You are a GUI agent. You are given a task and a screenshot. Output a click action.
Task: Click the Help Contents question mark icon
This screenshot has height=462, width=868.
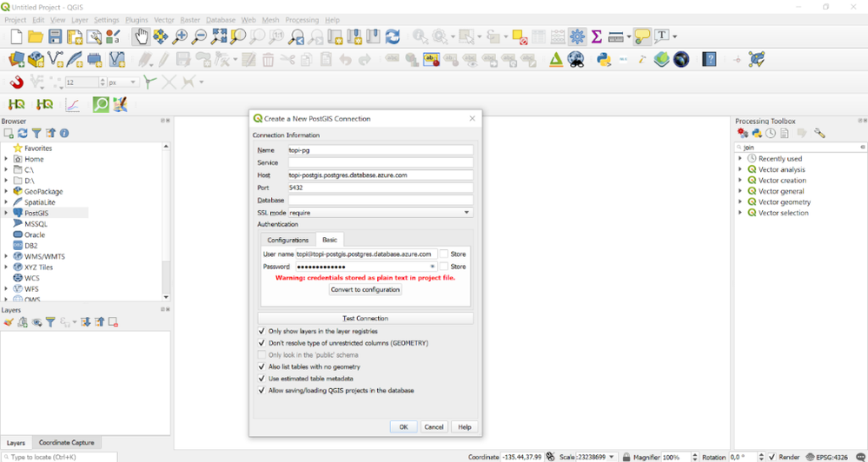coord(709,59)
